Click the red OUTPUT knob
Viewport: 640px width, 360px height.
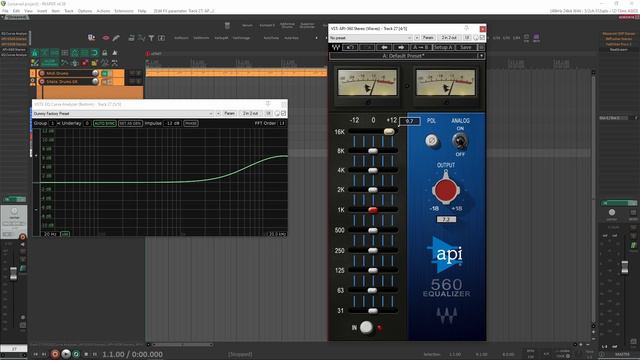click(446, 190)
